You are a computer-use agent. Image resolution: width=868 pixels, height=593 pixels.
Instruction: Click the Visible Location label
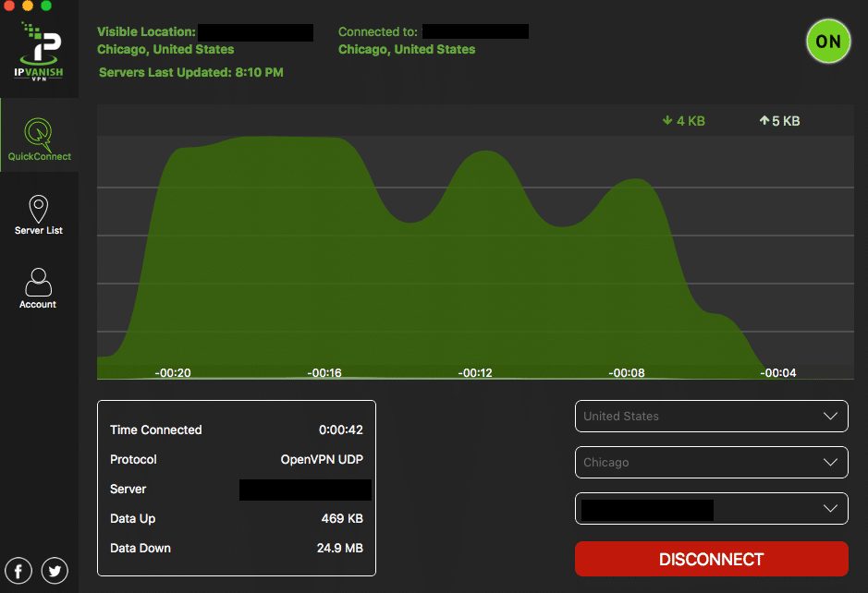click(x=146, y=32)
